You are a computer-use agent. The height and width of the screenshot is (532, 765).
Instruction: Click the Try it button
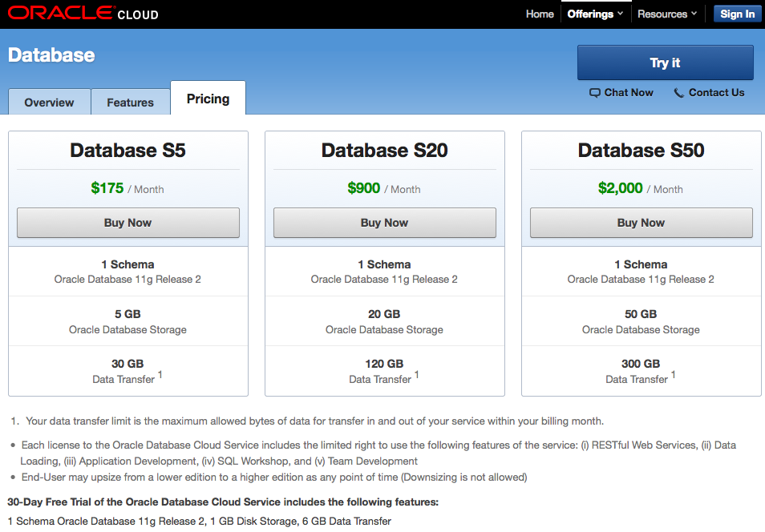pyautogui.click(x=666, y=62)
